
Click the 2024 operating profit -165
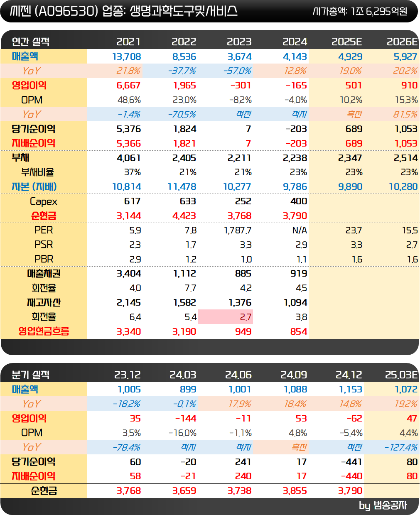pos(296,86)
